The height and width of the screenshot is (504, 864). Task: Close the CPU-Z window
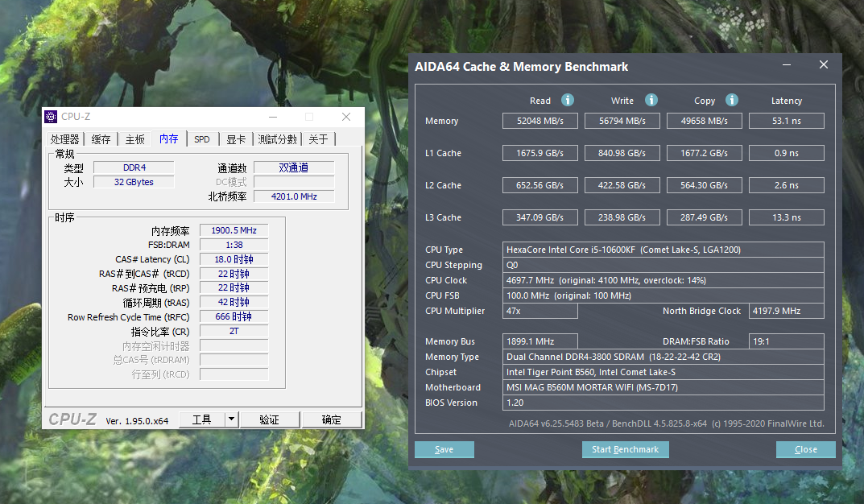point(346,117)
